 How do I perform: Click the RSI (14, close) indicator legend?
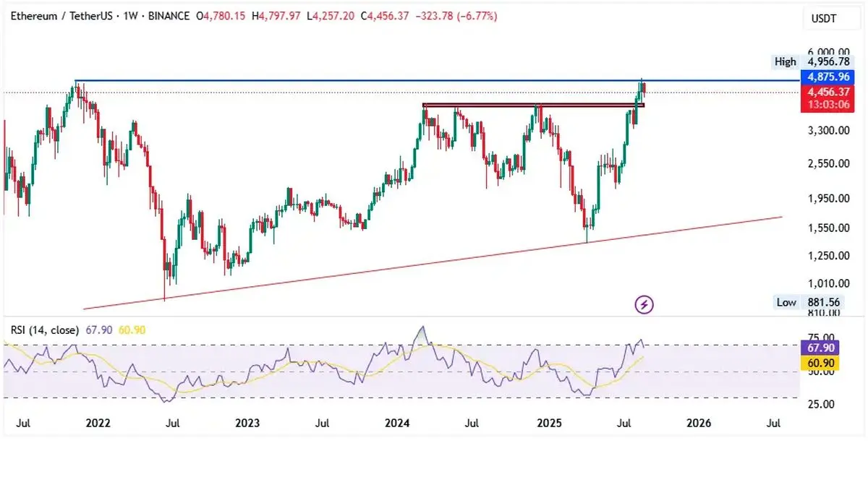tap(45, 330)
